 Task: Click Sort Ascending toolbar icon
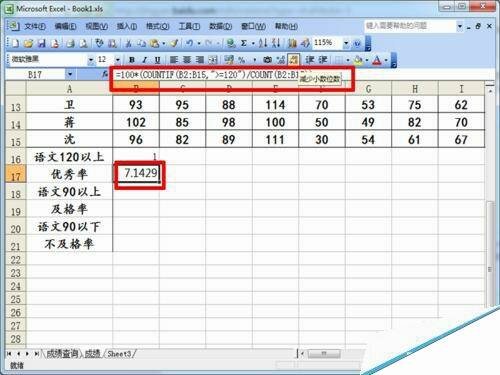(263, 43)
